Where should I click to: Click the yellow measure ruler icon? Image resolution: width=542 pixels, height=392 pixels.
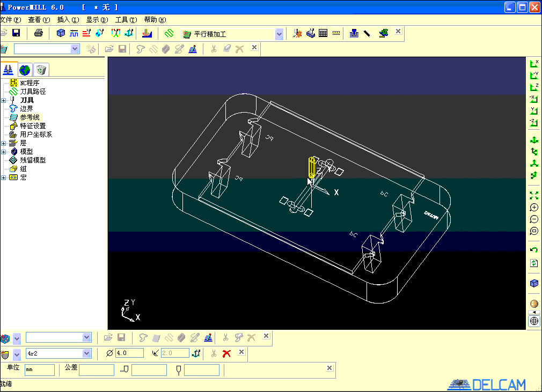336,33
